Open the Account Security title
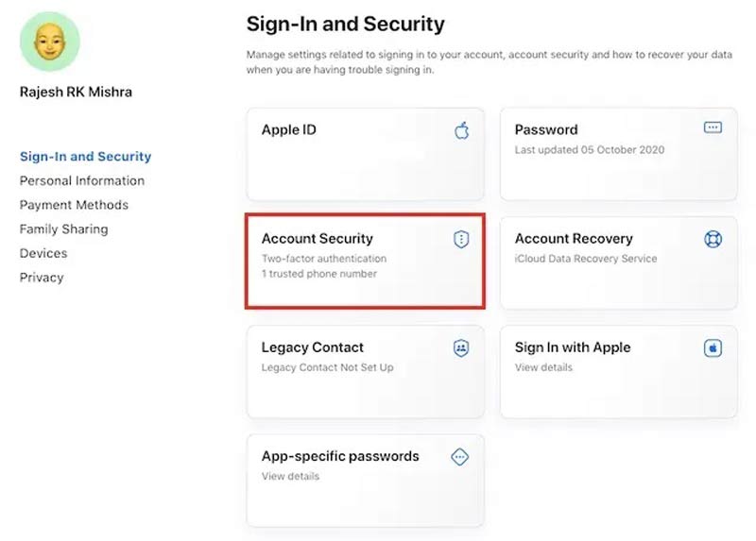The width and height of the screenshot is (756, 541). (x=318, y=239)
